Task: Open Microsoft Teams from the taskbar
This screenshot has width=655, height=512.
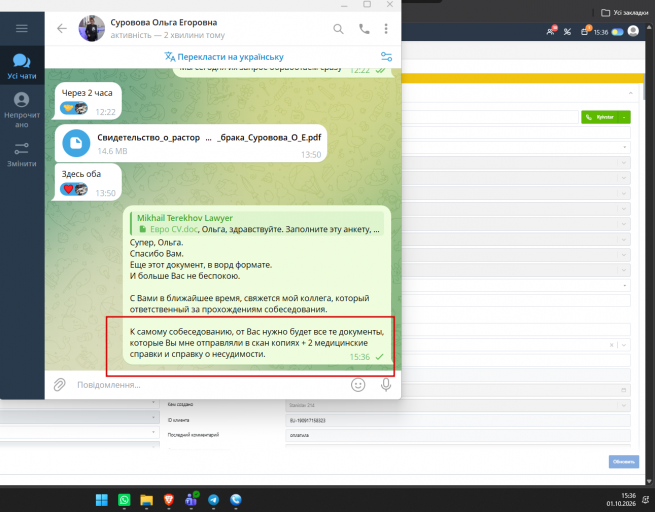Action: tap(191, 499)
